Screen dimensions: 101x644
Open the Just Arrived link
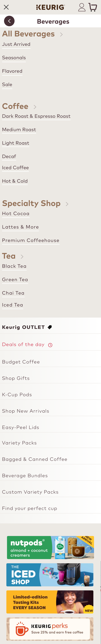pos(16,44)
